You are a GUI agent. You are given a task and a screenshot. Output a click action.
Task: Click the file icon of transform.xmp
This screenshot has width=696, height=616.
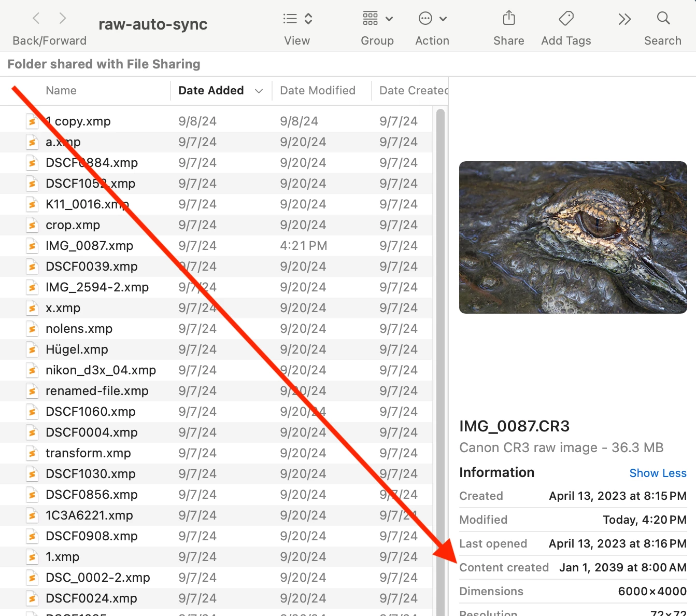[x=32, y=453]
